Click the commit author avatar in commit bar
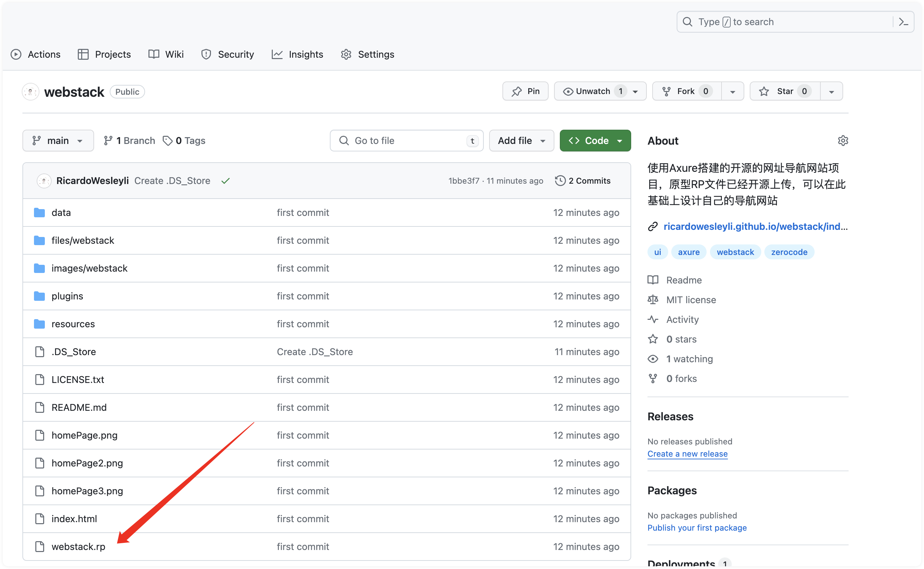The image size is (924, 569). (x=44, y=181)
